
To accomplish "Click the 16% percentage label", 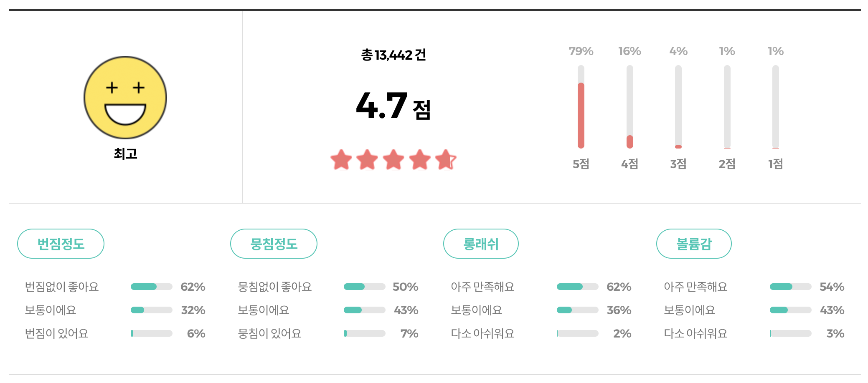I will 629,51.
